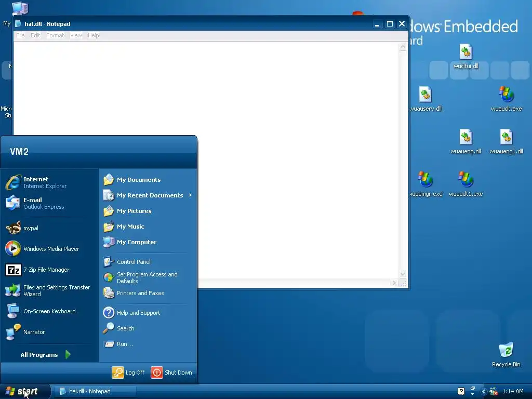Click the Start button
This screenshot has width=532, height=399.
[x=25, y=391]
